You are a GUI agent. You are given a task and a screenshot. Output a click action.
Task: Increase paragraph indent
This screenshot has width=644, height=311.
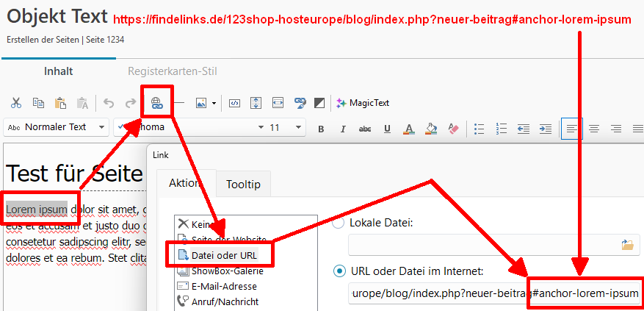pos(546,129)
